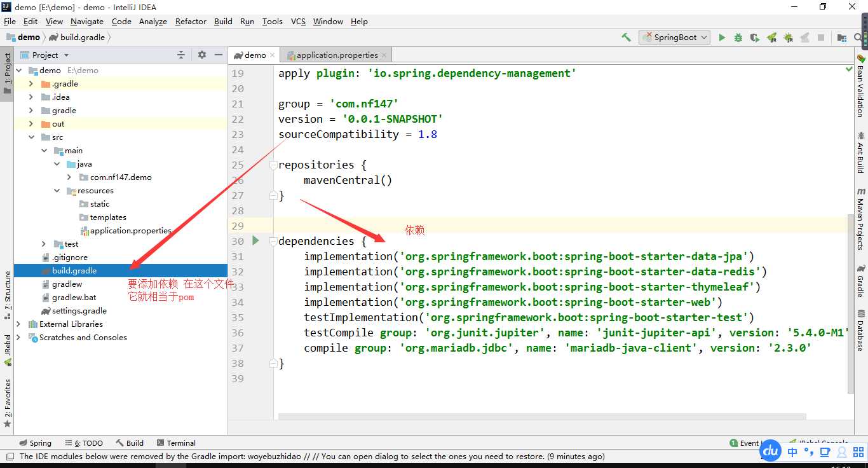Open the File menu
The image size is (868, 468).
pyautogui.click(x=10, y=21)
